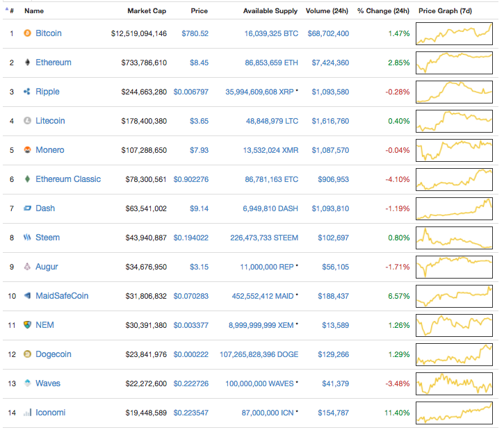Open Monero 7-day price graph
This screenshot has height=430, width=504.
[454, 150]
